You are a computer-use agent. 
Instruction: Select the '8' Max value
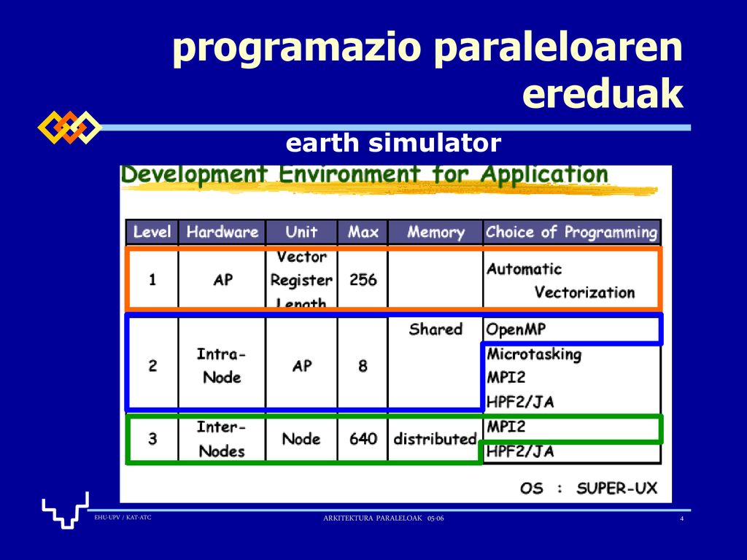(x=363, y=366)
